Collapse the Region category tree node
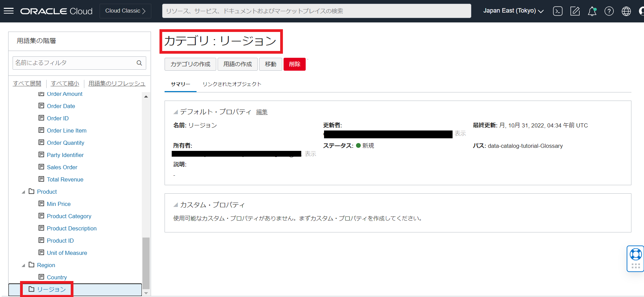The image size is (644, 297). pos(23,265)
